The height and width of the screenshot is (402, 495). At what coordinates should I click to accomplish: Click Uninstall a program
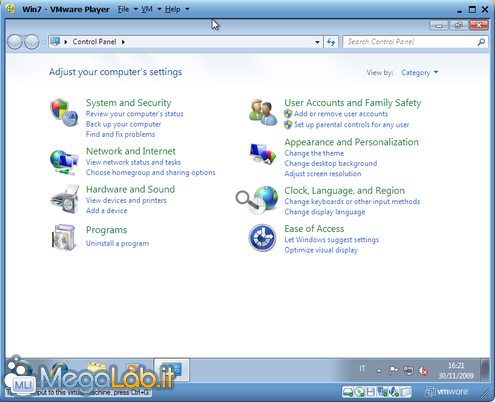click(x=117, y=243)
